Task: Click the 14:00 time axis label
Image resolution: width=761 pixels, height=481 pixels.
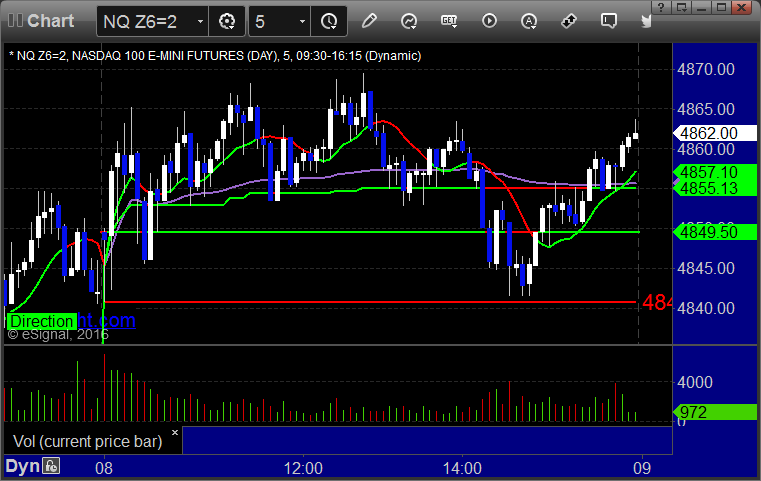Action: (462, 468)
